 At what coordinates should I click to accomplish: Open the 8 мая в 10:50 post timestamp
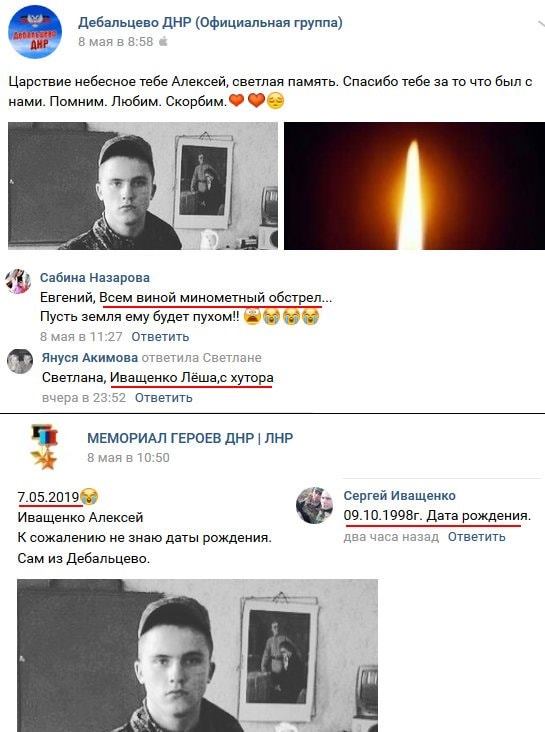click(x=128, y=458)
